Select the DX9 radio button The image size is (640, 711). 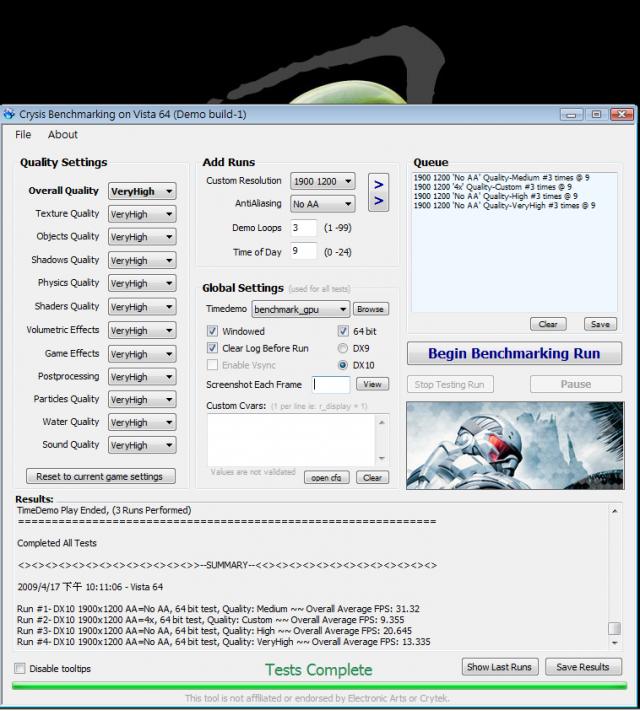(343, 348)
